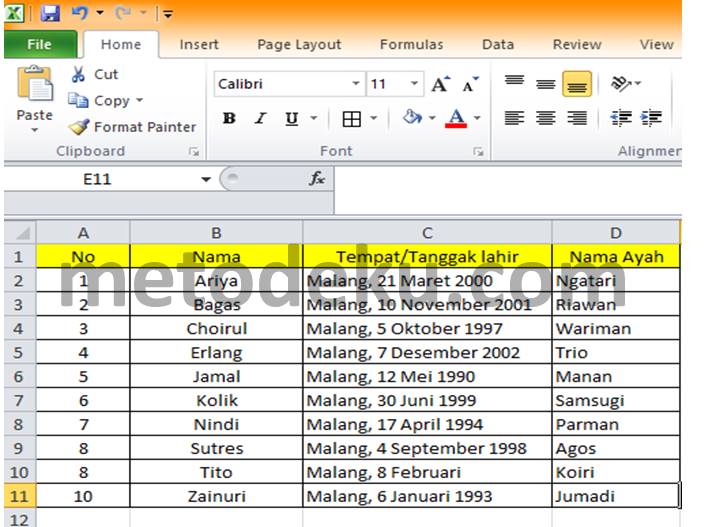The width and height of the screenshot is (707, 527).
Task: Toggle the Bottom Align button
Action: click(577, 84)
